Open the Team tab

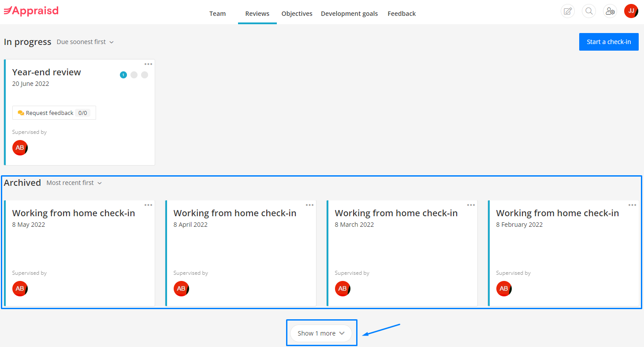point(217,14)
